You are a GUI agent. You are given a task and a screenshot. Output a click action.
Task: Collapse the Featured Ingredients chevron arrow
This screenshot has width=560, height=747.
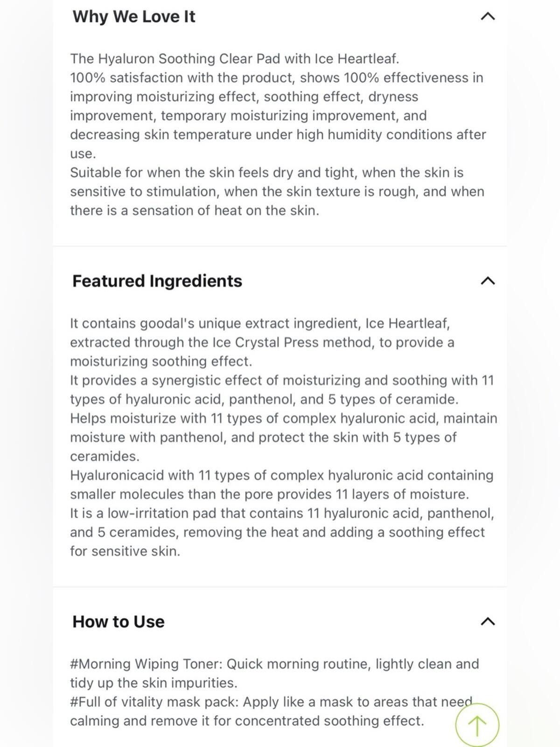tap(488, 281)
